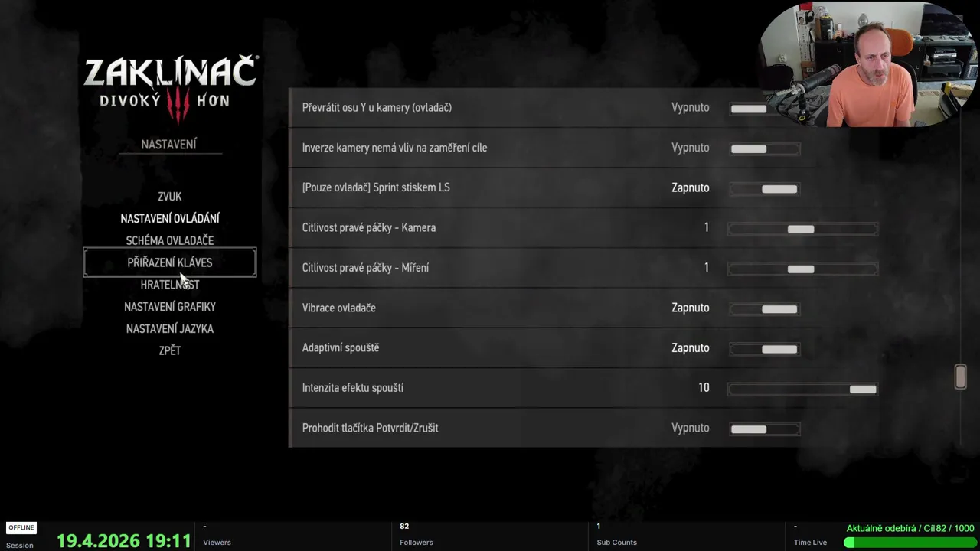Viewport: 980px width, 551px height.
Task: Click the value 10 of Intenzita efektu
Action: point(704,388)
